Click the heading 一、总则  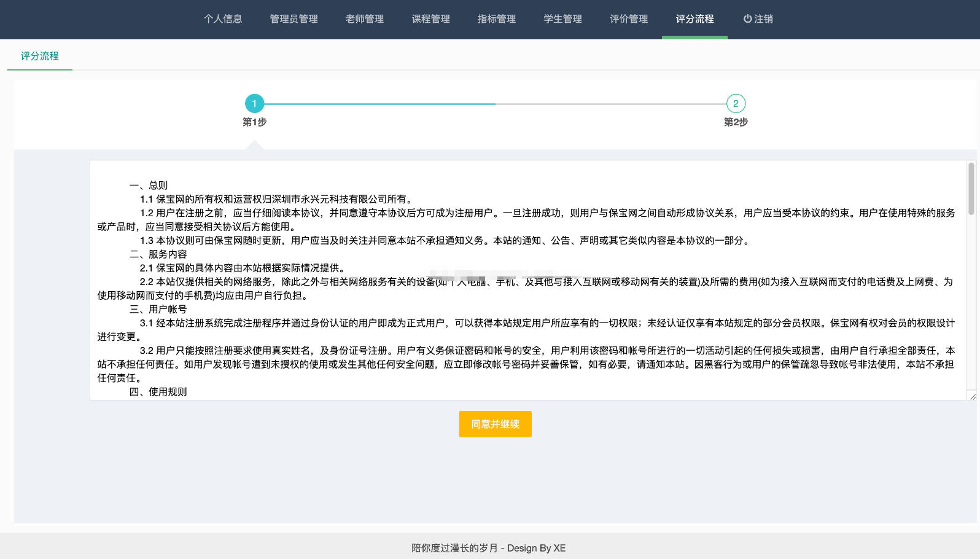(149, 186)
